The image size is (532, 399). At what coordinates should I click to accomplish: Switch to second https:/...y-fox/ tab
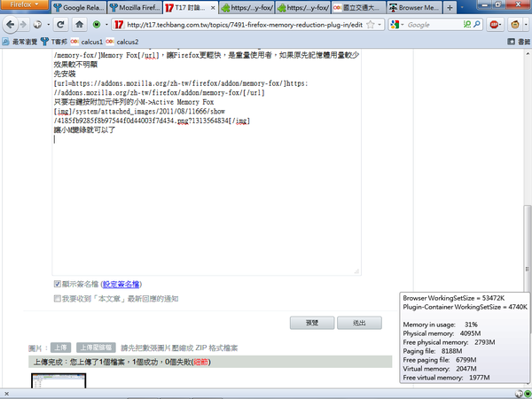302,7
